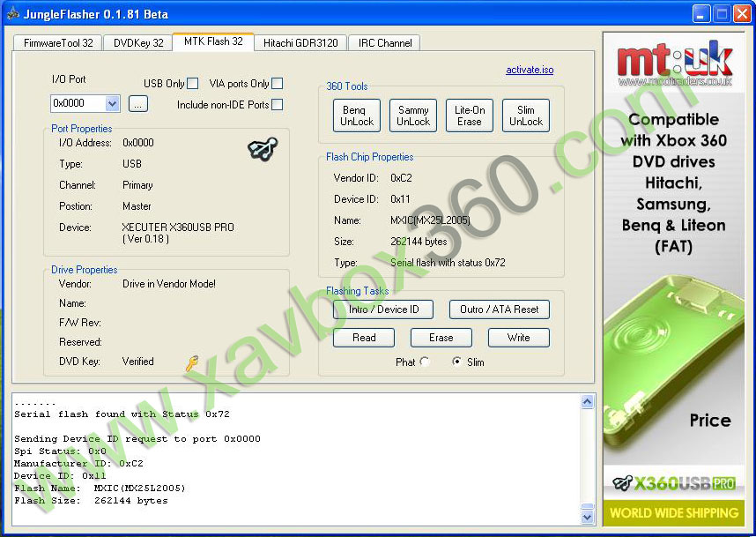Click the Write flashing task button
This screenshot has width=756, height=537.
[x=519, y=338]
